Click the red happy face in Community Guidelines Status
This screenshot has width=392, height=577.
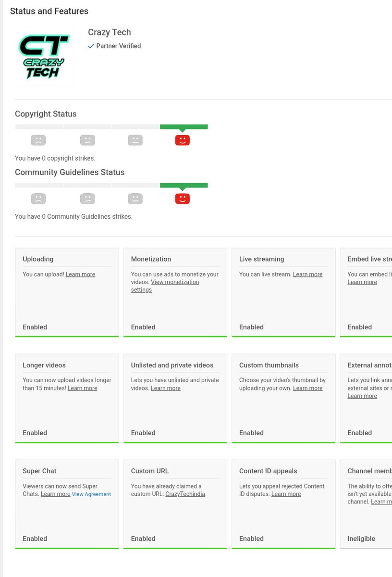tap(183, 199)
